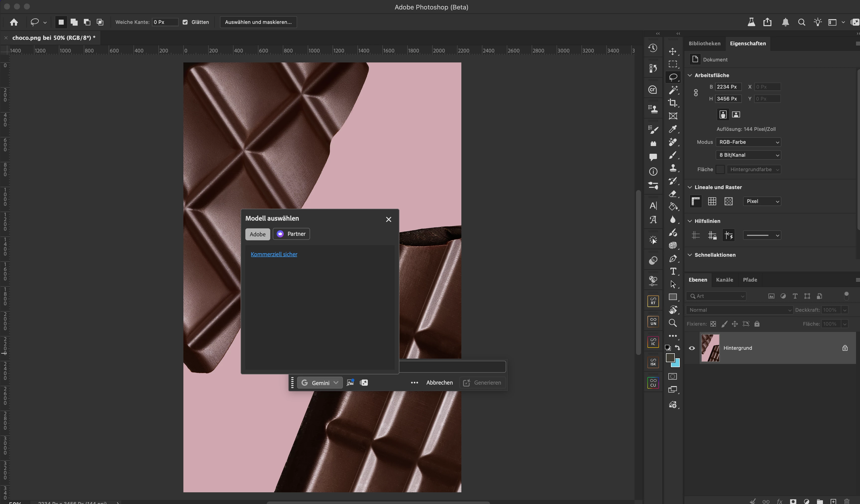Open the Gemini model dropdown
860x504 pixels.
click(320, 383)
